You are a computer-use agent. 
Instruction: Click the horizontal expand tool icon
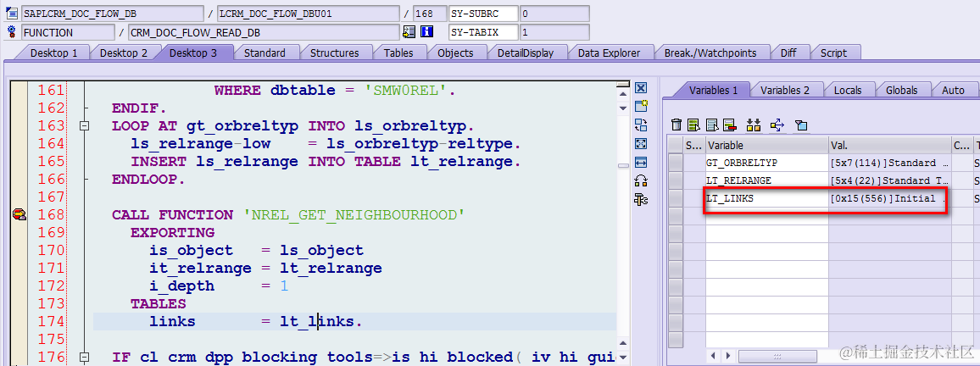coord(641,163)
